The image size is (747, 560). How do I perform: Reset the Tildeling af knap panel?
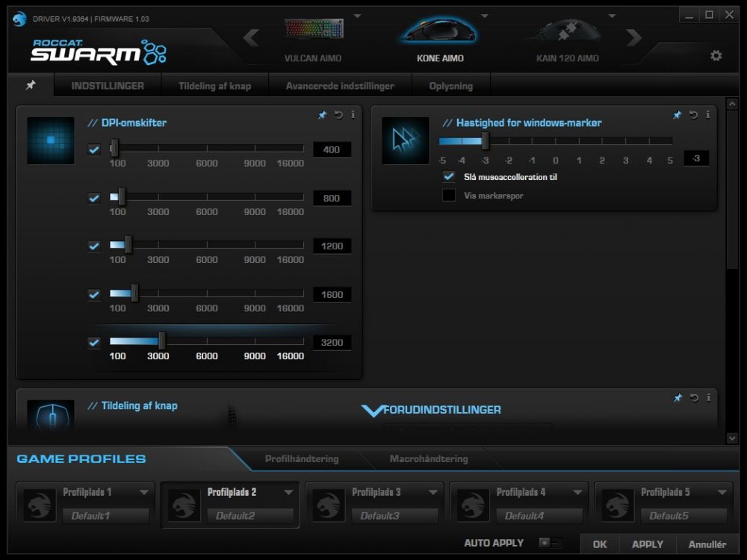tap(694, 398)
